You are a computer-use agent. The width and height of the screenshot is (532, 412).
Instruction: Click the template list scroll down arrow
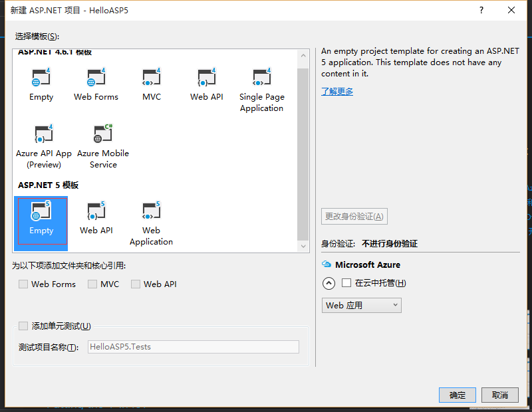[x=303, y=246]
